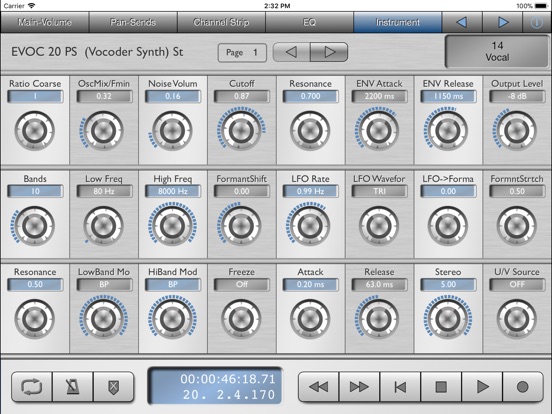
Task: Click the Attack knob in bottom row
Action: pyautogui.click(x=310, y=319)
